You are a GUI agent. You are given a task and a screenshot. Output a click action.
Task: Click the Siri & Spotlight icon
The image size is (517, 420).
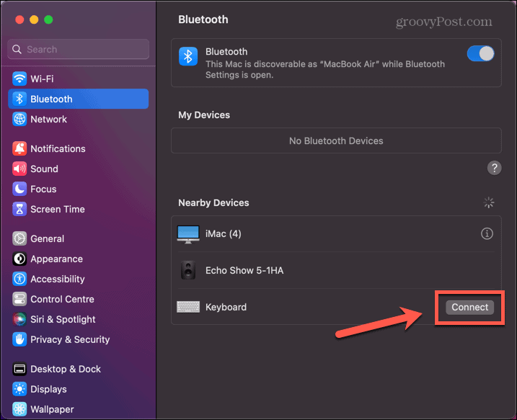(x=19, y=319)
